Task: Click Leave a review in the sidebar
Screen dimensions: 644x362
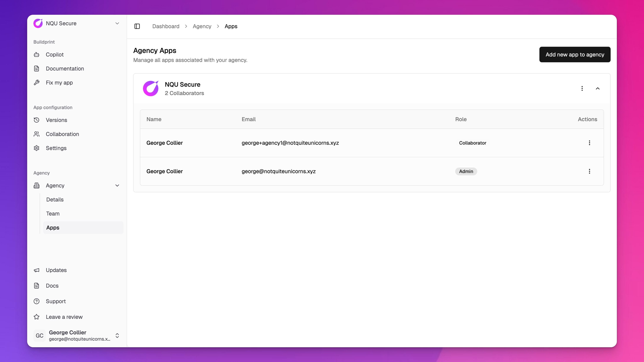Action: pyautogui.click(x=77, y=317)
